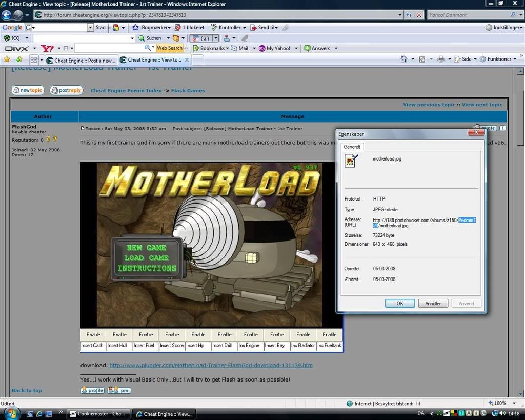Screen dimensions: 525x420
Task: Open the Funktioner dropdown menu
Action: tap(499, 59)
